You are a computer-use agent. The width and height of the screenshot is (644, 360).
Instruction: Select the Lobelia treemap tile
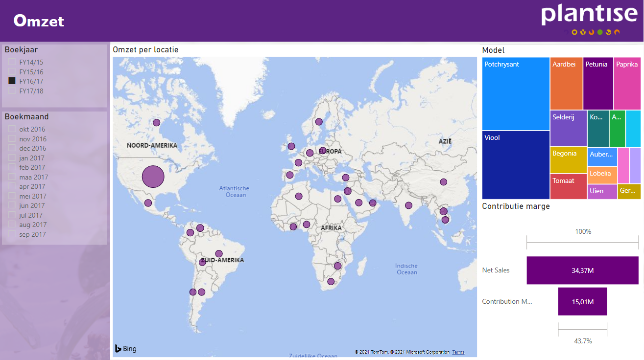pyautogui.click(x=602, y=176)
